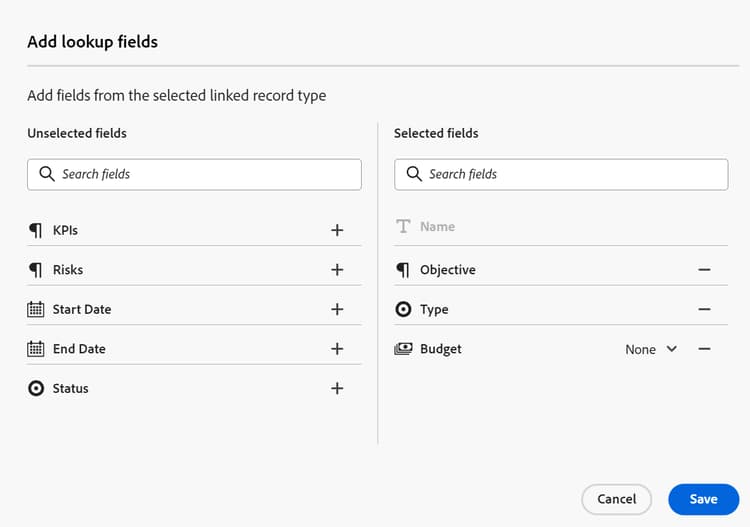Click the Start Date calendar icon
The image size is (750, 527).
pos(36,309)
